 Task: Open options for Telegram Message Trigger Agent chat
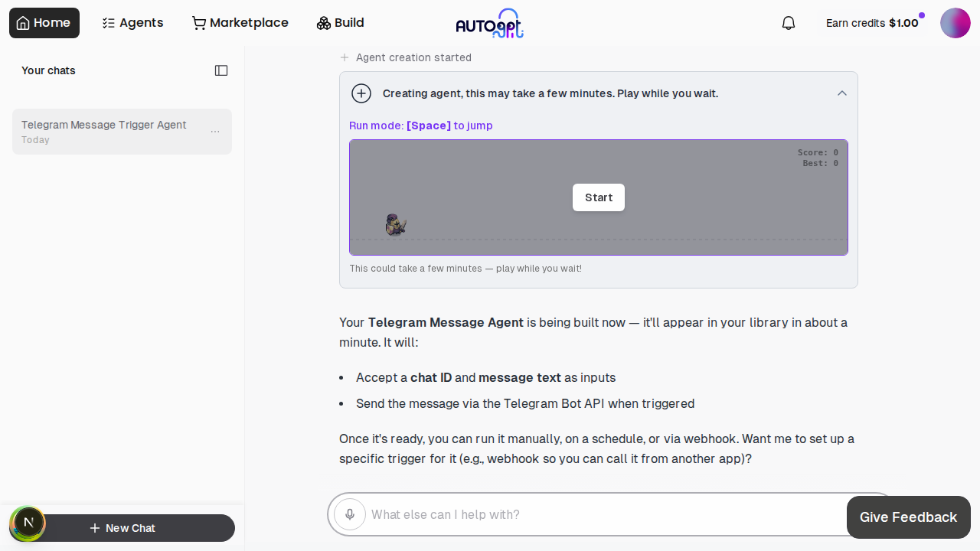(x=215, y=131)
